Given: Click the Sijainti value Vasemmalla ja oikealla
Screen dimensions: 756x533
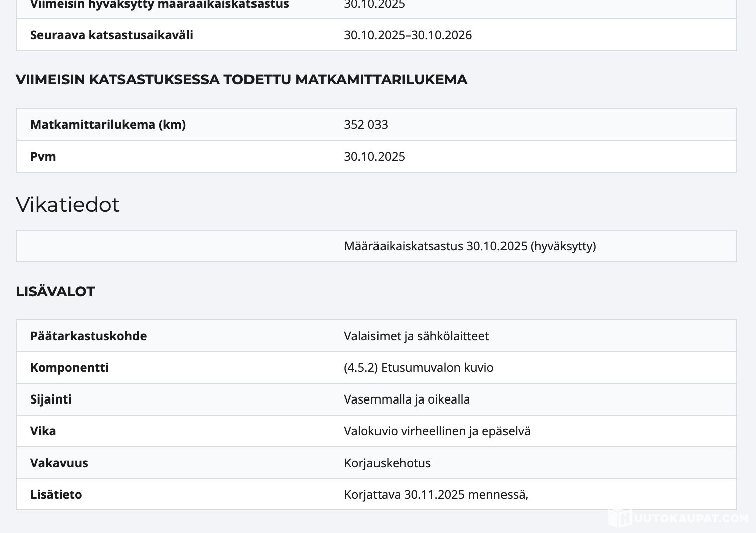Looking at the screenshot, I should [407, 399].
